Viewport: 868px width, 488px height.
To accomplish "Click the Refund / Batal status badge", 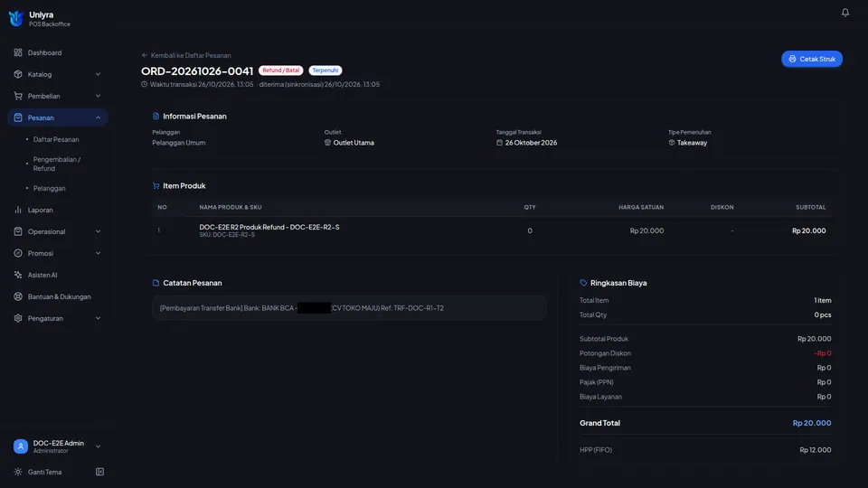I will 280,70.
